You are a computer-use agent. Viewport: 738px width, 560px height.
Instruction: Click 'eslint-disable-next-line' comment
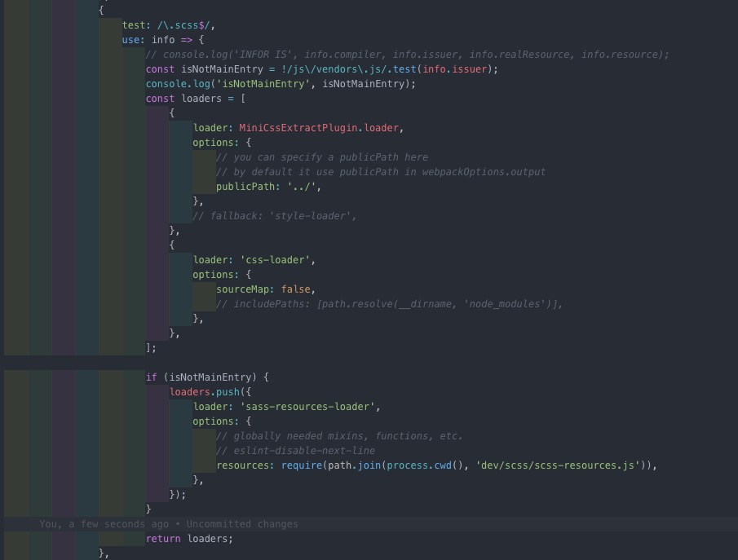[x=295, y=451]
